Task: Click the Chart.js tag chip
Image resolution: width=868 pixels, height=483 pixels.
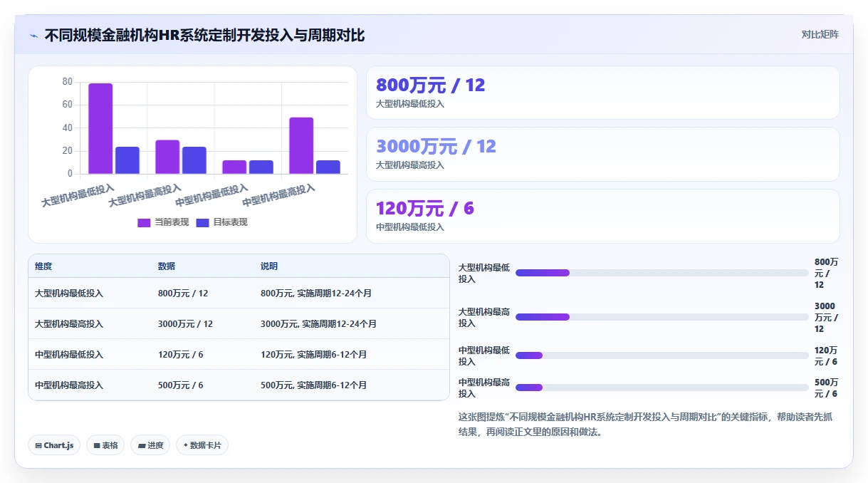Action: pos(55,445)
